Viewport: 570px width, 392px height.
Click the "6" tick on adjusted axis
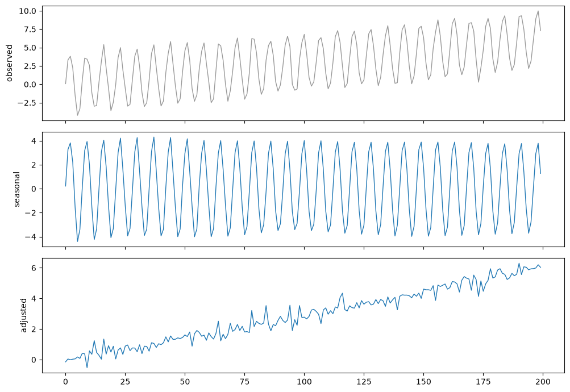click(34, 268)
